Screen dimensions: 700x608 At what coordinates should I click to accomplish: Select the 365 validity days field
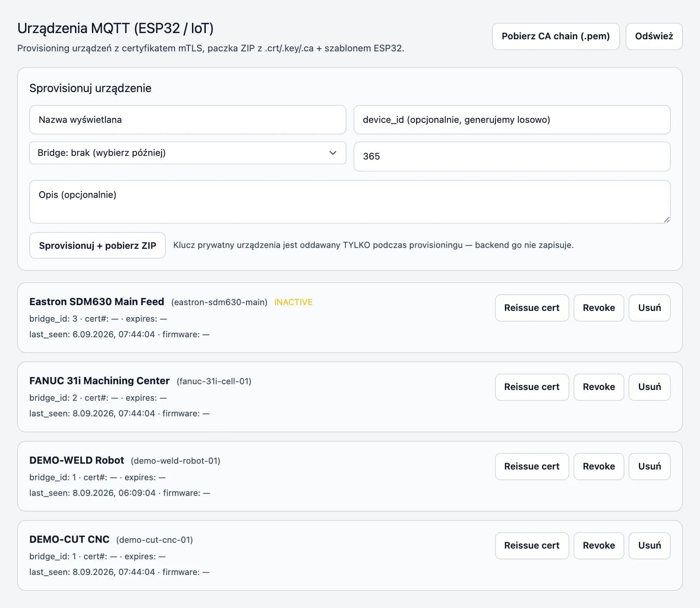(512, 156)
